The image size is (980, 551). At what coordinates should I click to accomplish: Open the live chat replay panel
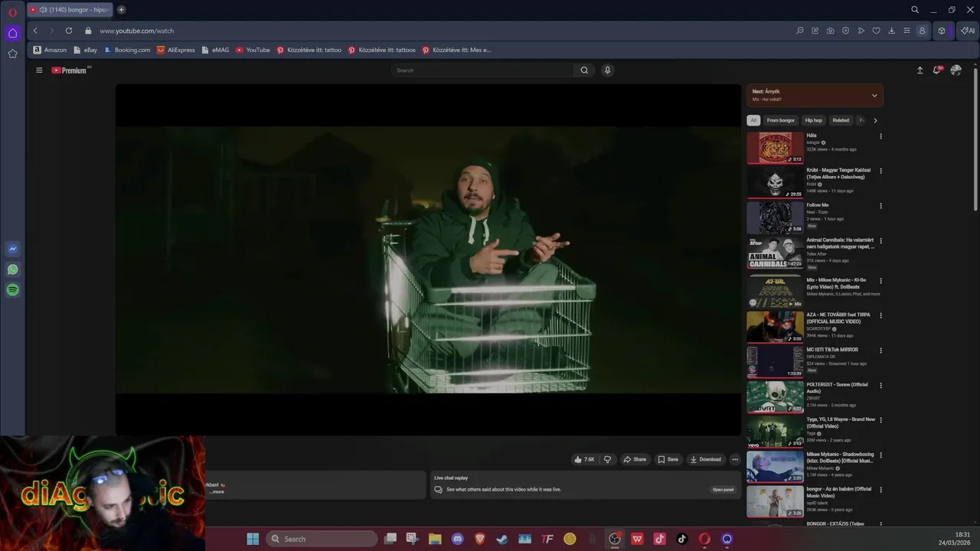723,490
